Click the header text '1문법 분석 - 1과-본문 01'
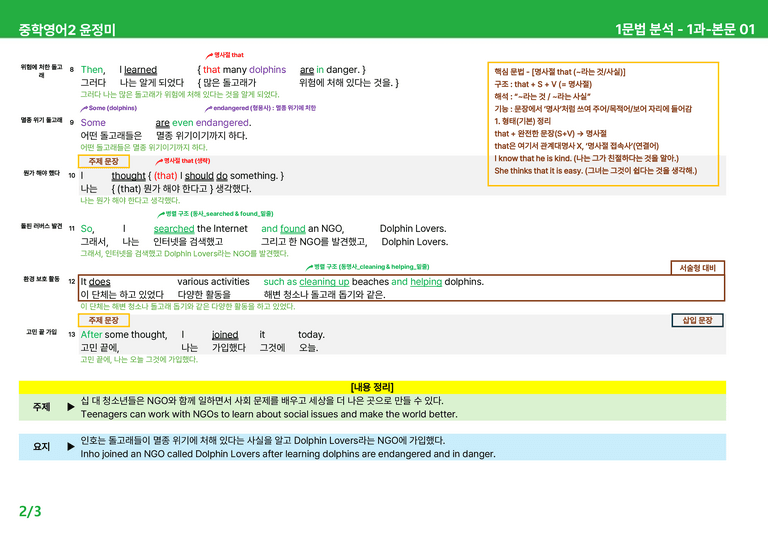768x543 pixels. [x=685, y=29]
